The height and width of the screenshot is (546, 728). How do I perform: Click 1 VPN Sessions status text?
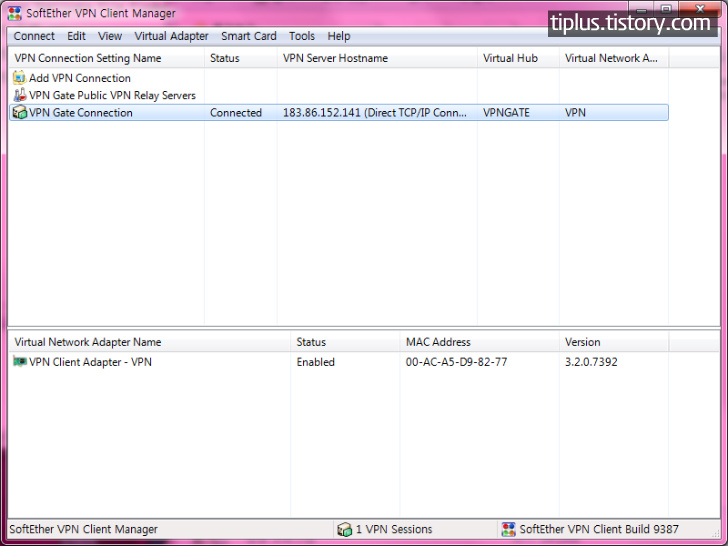[394, 529]
